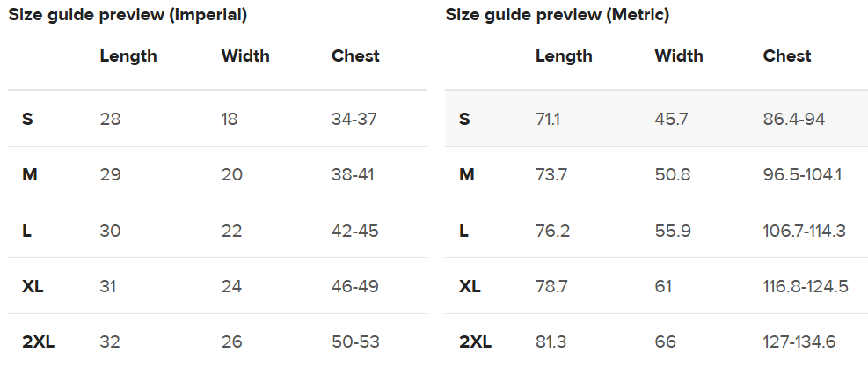Click the M size label in Imperial table
Image resolution: width=868 pixels, height=368 pixels.
[x=29, y=175]
